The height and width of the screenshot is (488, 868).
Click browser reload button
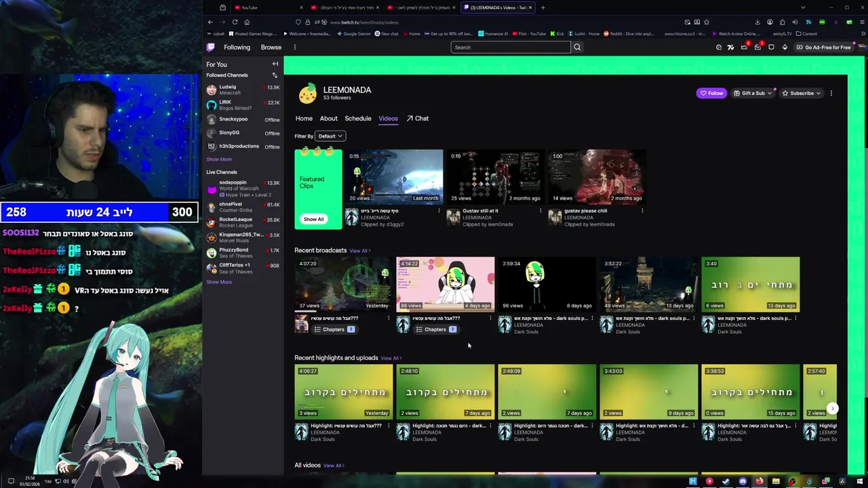[235, 22]
